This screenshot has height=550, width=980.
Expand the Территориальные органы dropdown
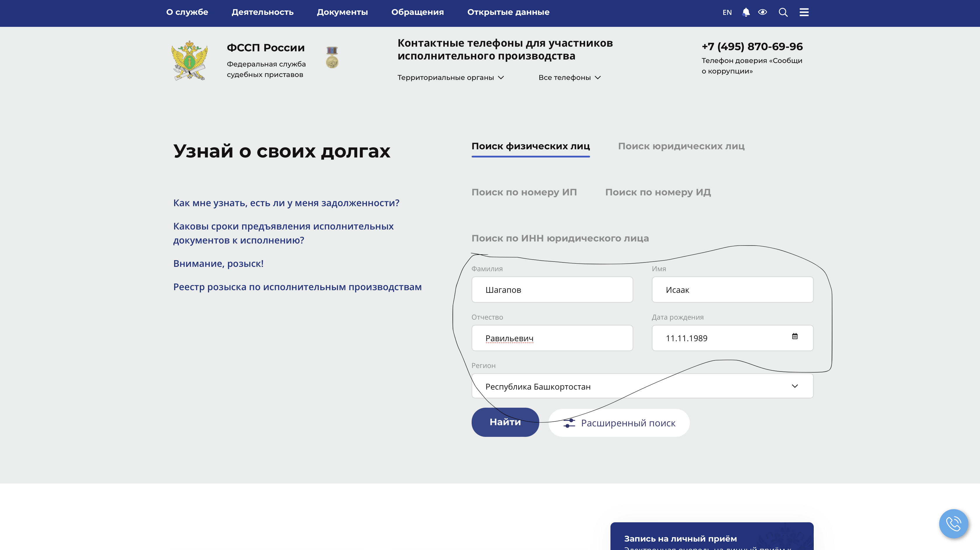[450, 78]
